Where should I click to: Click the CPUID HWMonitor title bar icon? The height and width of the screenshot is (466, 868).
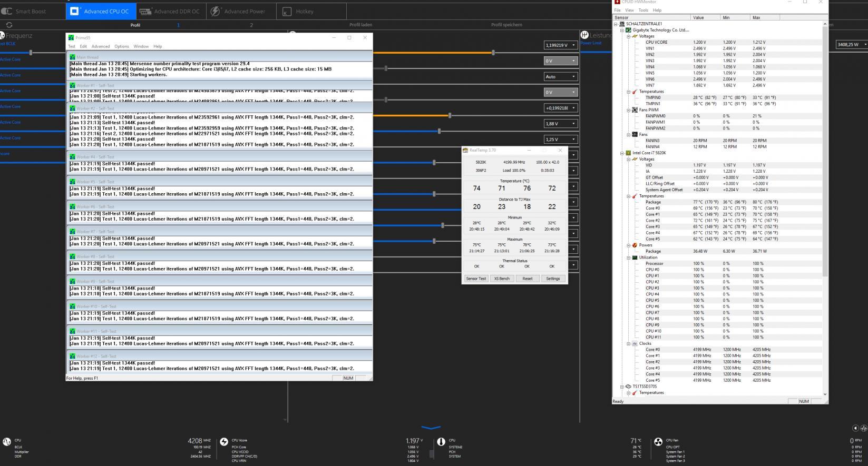[618, 2]
